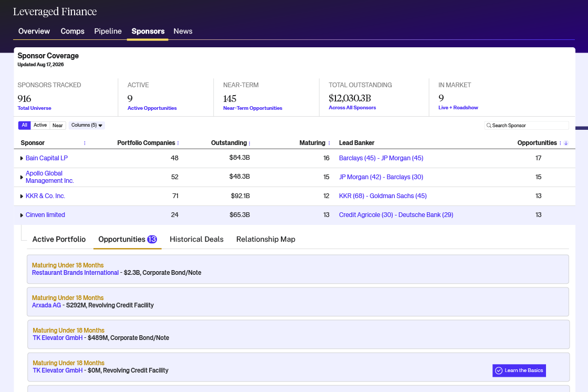The image size is (588, 392).
Task: Expand the KKR & Co. Inc. row
Action: [x=22, y=197]
